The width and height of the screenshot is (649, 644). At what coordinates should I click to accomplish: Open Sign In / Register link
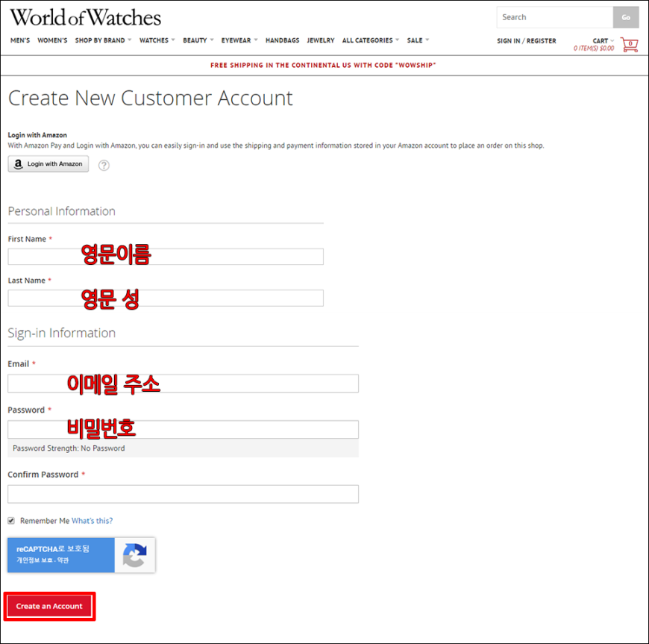[x=527, y=40]
